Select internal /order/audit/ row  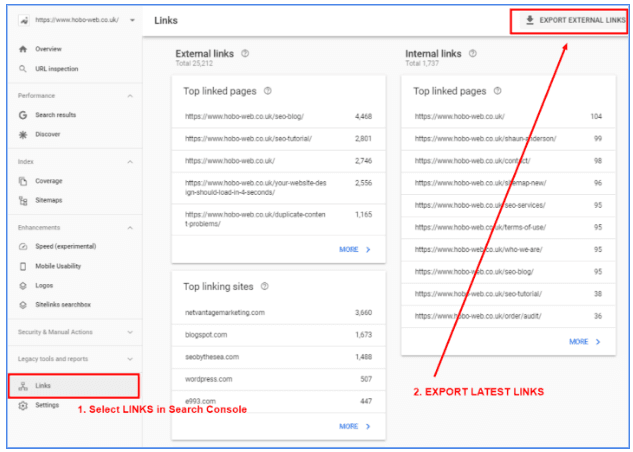pos(508,316)
